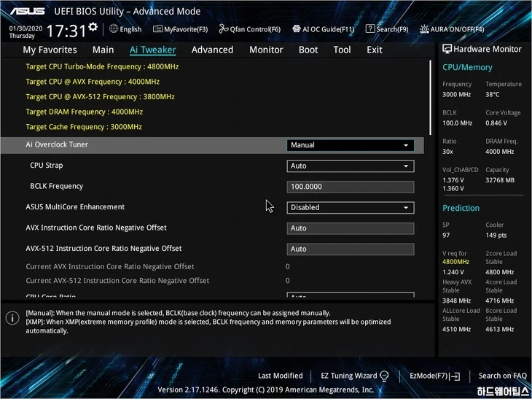Click the globe language icon

pyautogui.click(x=114, y=29)
